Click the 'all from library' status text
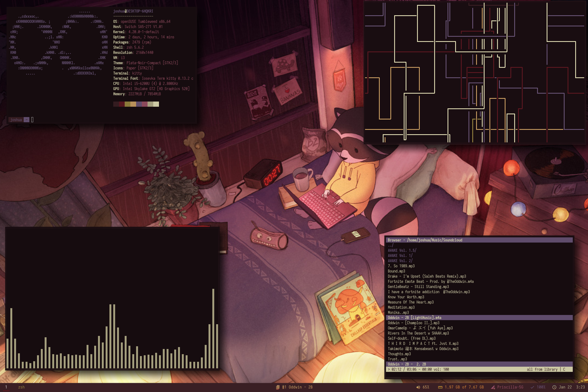The image size is (588, 392). coord(542,369)
